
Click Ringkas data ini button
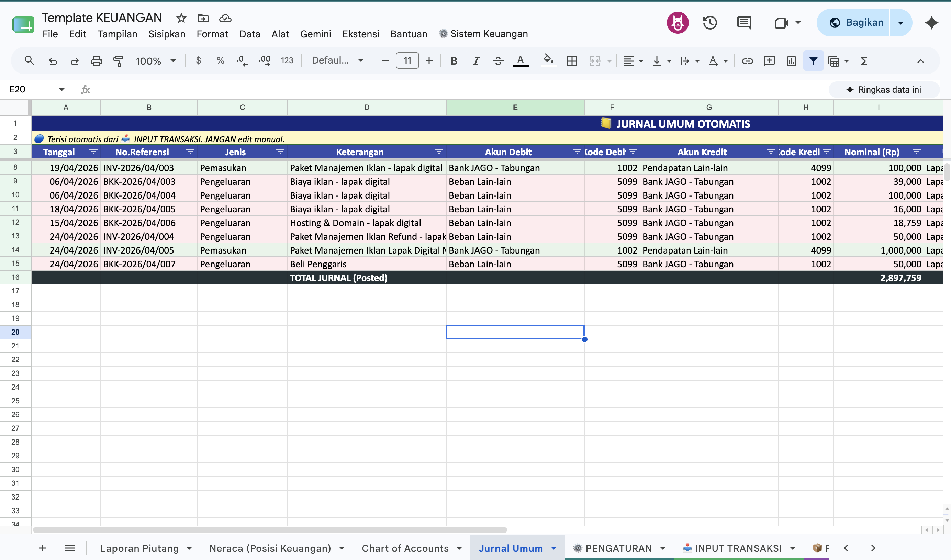tap(884, 90)
